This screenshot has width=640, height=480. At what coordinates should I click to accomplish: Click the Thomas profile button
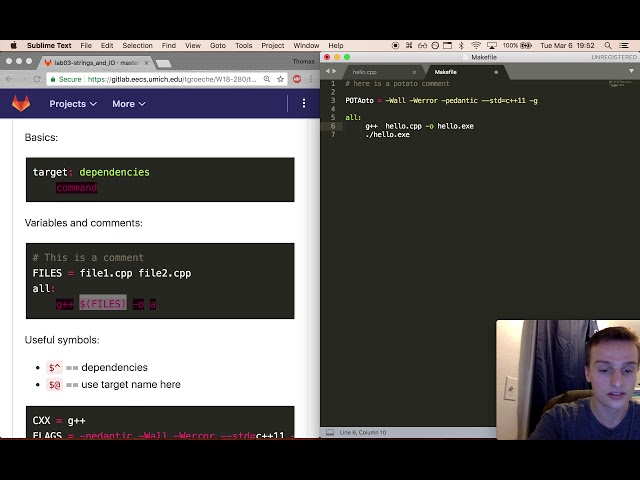tap(304, 61)
